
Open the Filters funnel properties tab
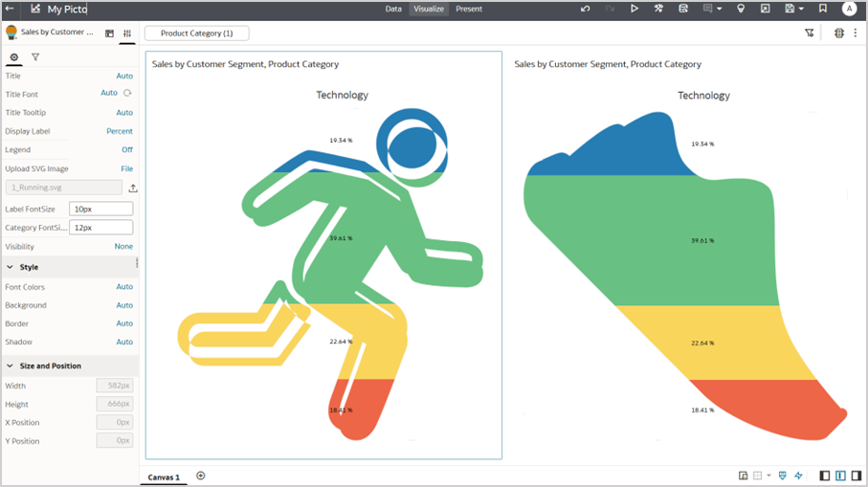coord(35,57)
